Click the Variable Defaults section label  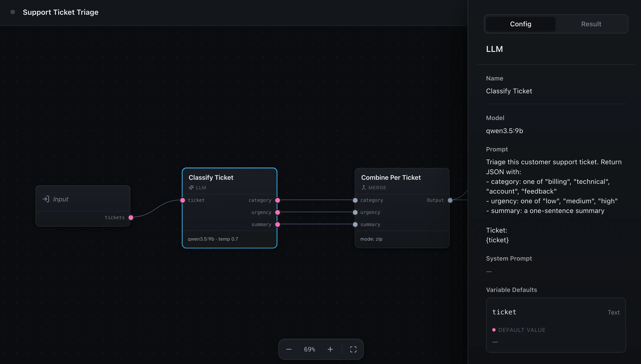[x=511, y=290]
